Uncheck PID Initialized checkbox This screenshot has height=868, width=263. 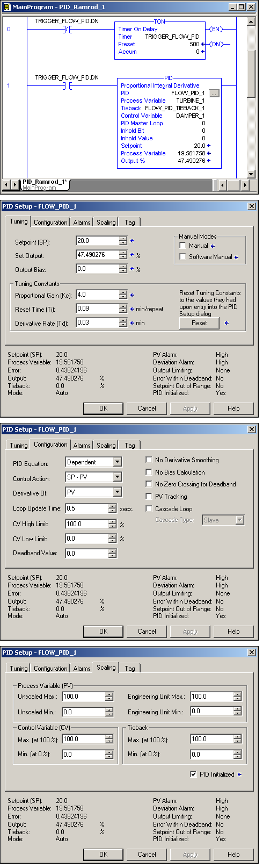194,774
